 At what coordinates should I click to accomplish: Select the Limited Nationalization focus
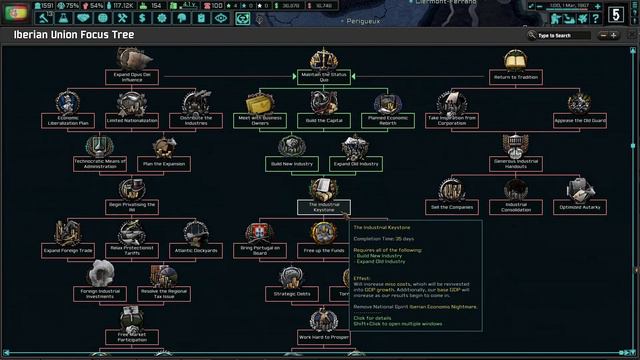coord(132,120)
